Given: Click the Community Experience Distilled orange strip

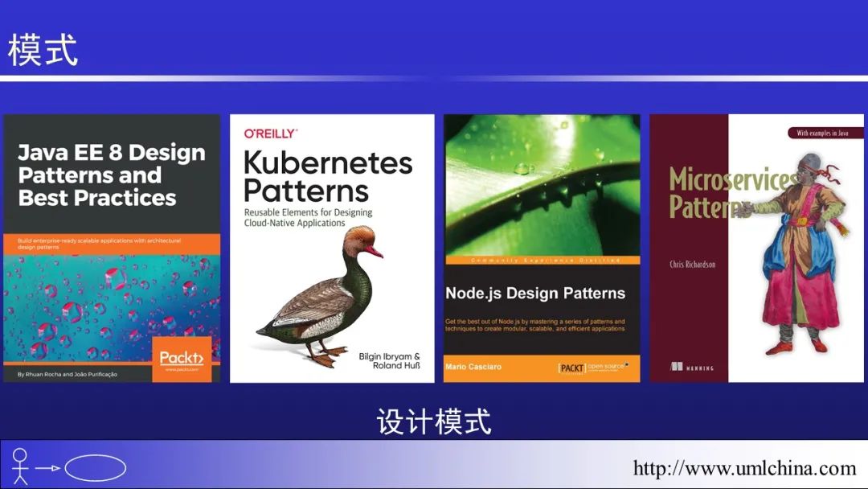Looking at the screenshot, I should pyautogui.click(x=542, y=260).
